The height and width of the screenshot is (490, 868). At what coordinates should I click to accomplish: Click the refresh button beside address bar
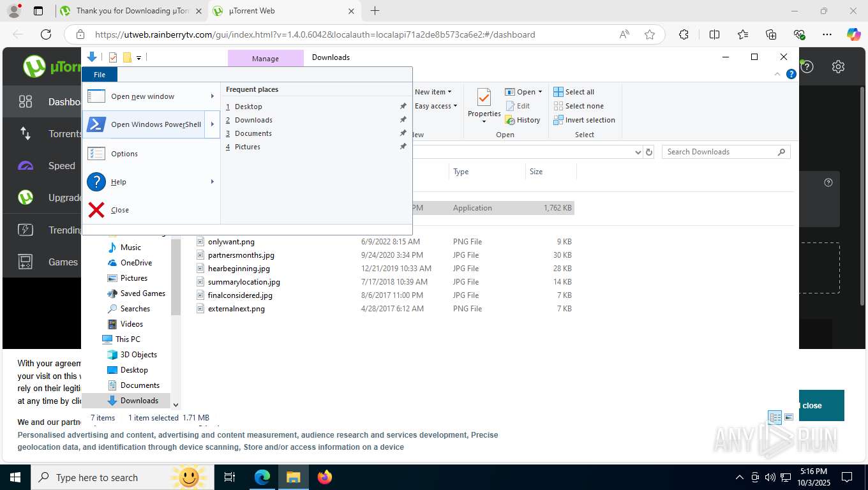649,152
